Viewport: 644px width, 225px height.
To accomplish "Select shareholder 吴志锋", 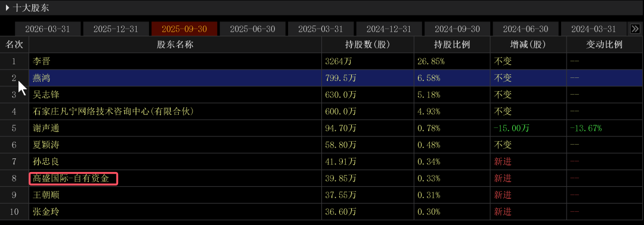I will pyautogui.click(x=46, y=95).
